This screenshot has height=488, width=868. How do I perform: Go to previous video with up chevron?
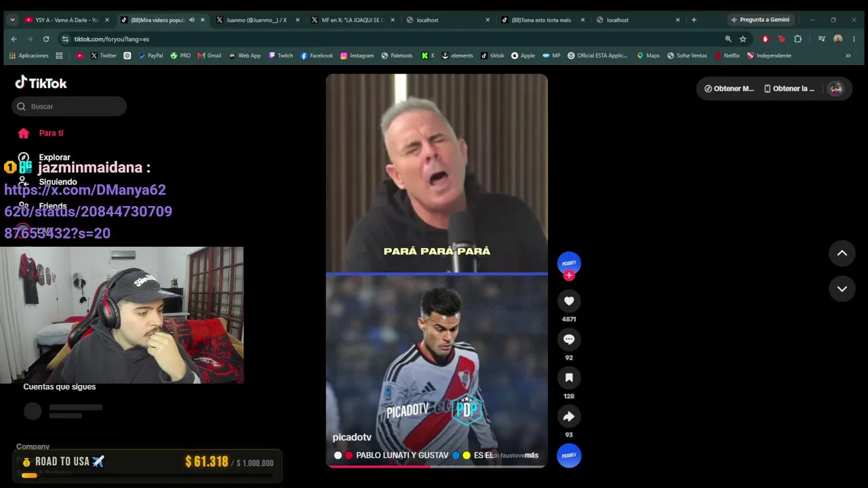pyautogui.click(x=842, y=253)
